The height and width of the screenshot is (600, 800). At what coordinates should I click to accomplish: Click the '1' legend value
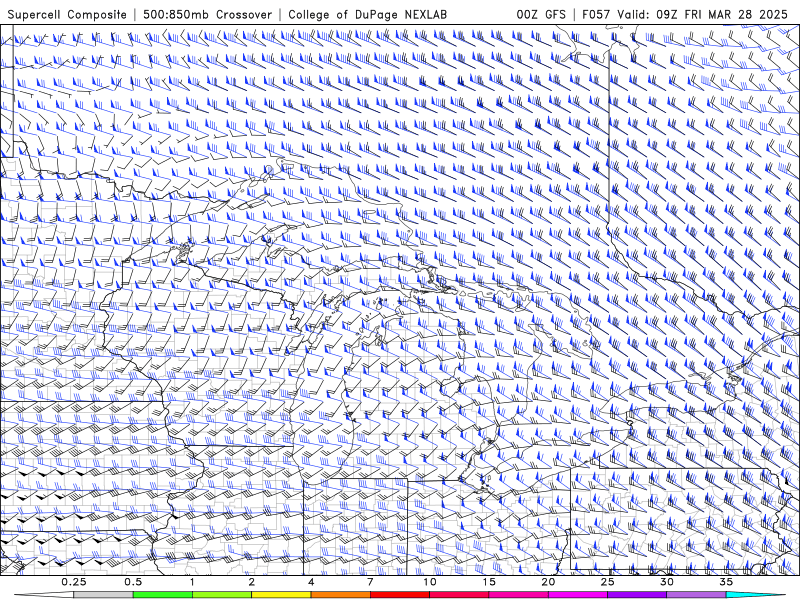pos(192,582)
